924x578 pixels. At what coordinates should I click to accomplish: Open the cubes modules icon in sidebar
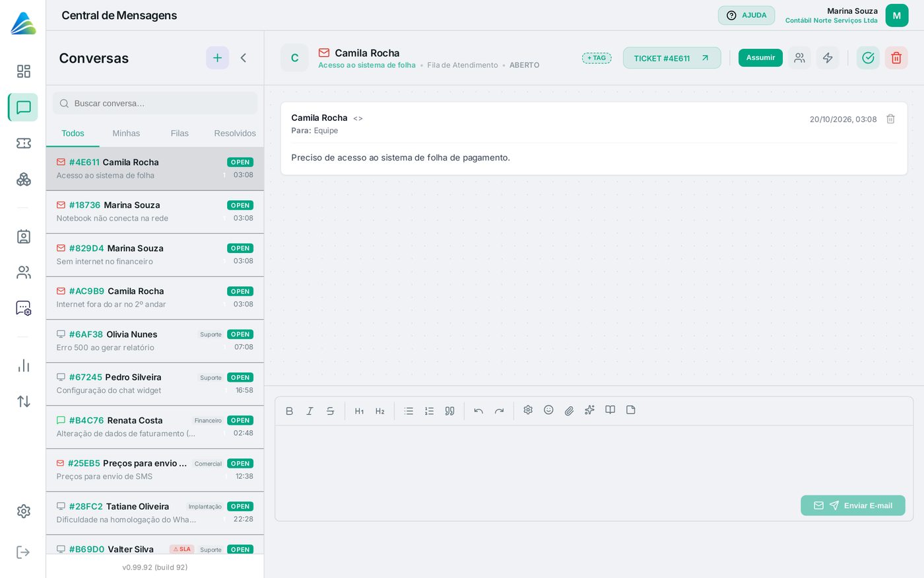click(x=24, y=179)
